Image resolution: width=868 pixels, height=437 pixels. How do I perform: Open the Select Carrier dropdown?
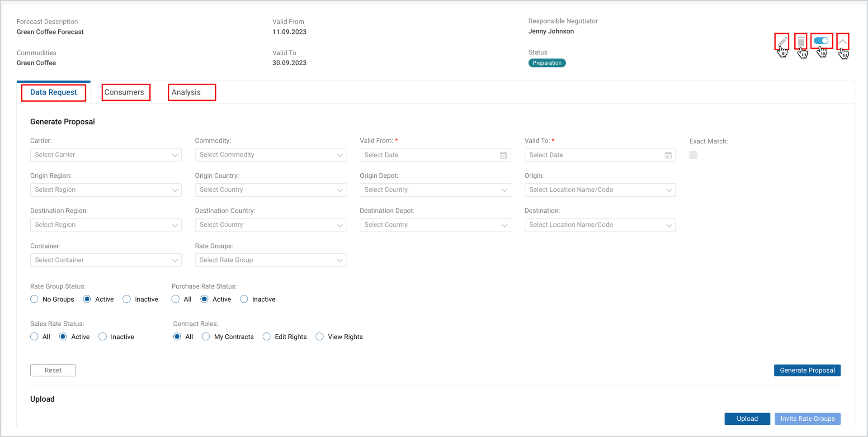106,155
